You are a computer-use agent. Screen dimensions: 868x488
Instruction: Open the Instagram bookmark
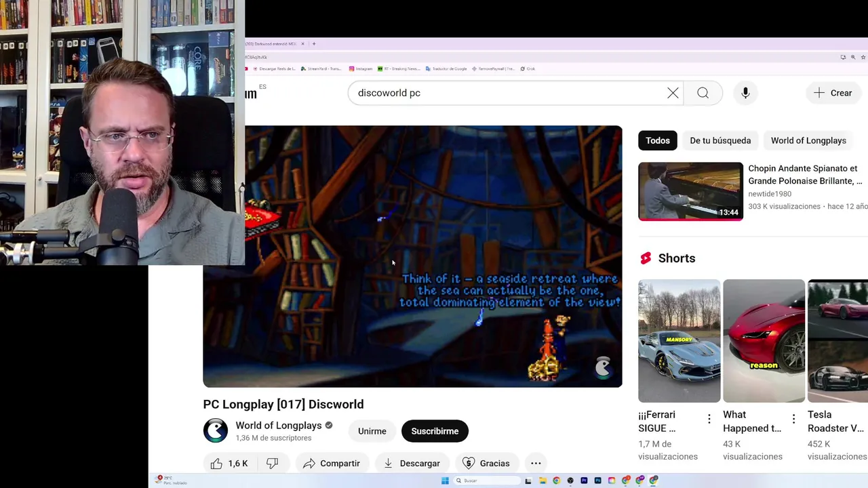(x=361, y=68)
